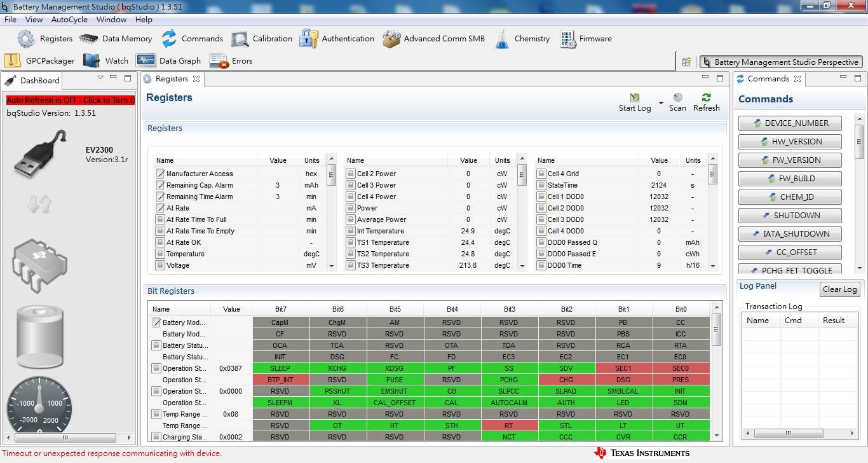Click the Clear Log button
Image resolution: width=868 pixels, height=463 pixels.
click(x=839, y=289)
